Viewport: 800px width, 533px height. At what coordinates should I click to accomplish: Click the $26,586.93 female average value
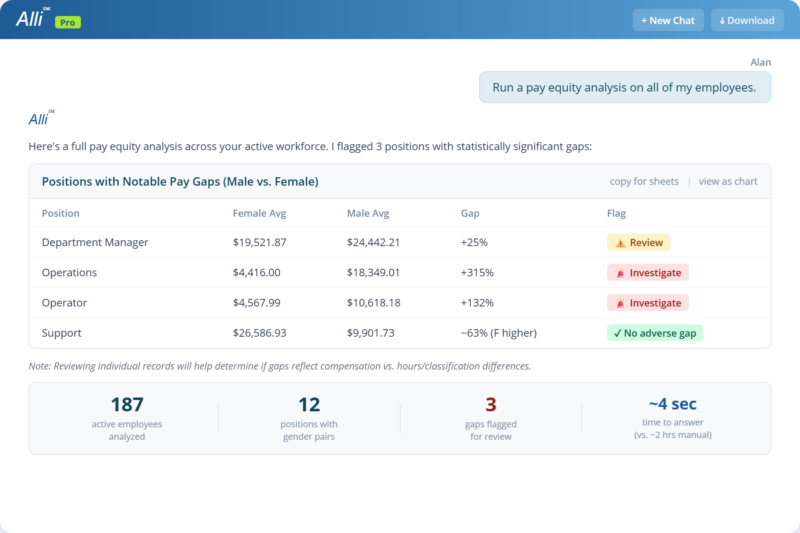(x=259, y=333)
